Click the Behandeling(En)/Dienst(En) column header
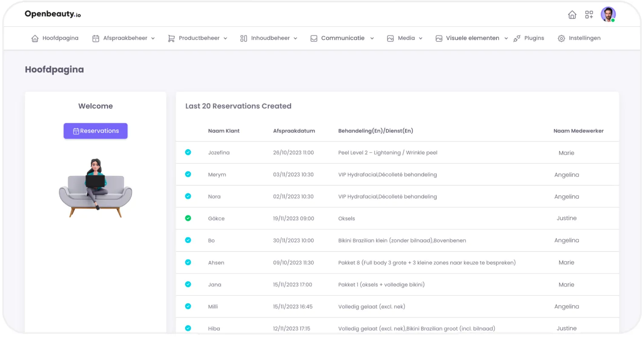This screenshot has width=644, height=338. pos(376,131)
